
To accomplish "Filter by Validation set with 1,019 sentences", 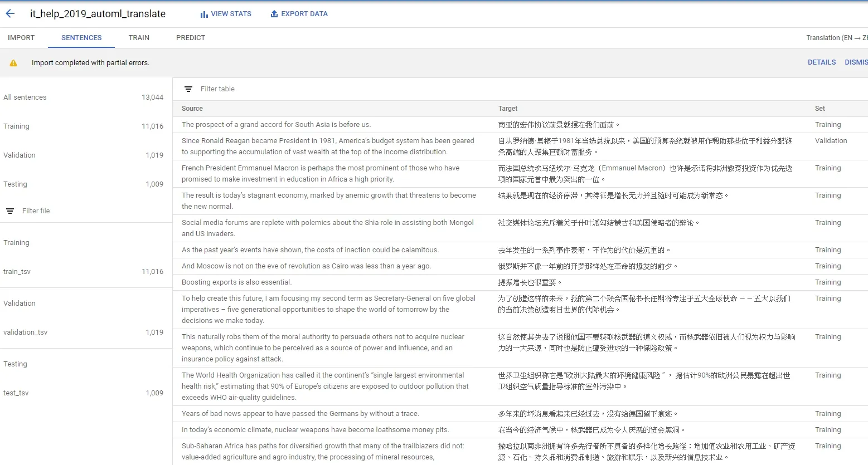I will pyautogui.click(x=84, y=155).
